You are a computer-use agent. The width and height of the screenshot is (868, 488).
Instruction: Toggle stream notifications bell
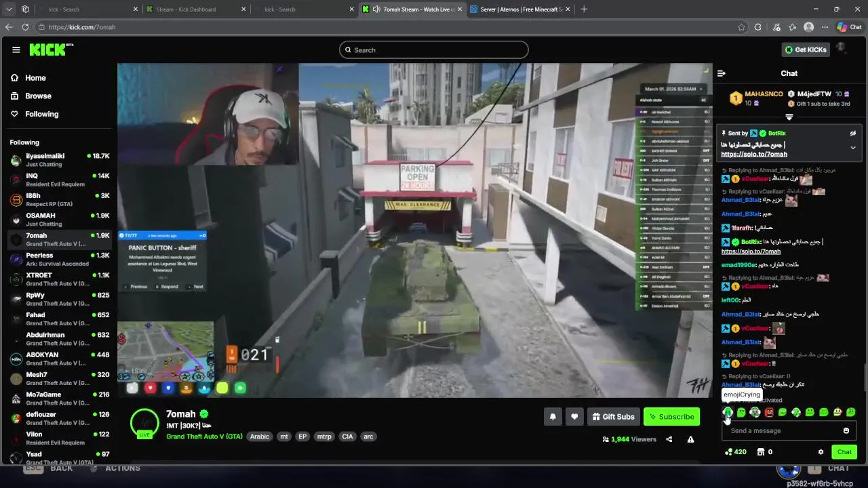click(x=553, y=417)
